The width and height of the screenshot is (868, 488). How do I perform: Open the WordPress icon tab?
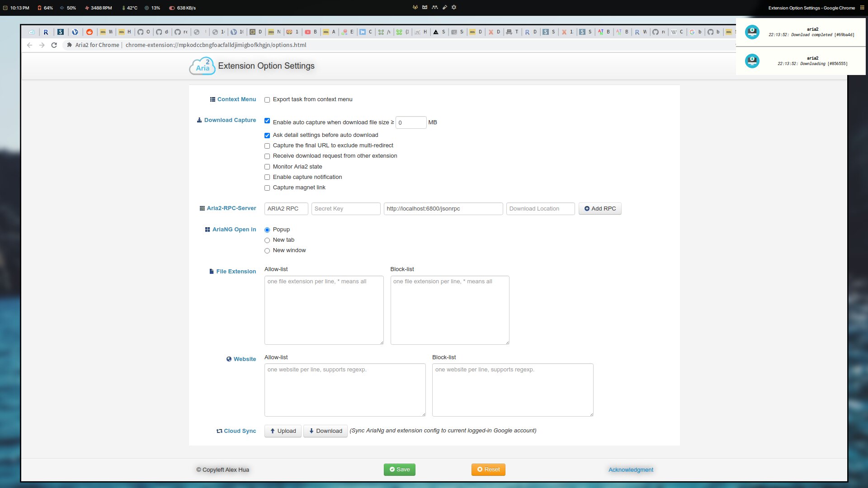[x=75, y=32]
